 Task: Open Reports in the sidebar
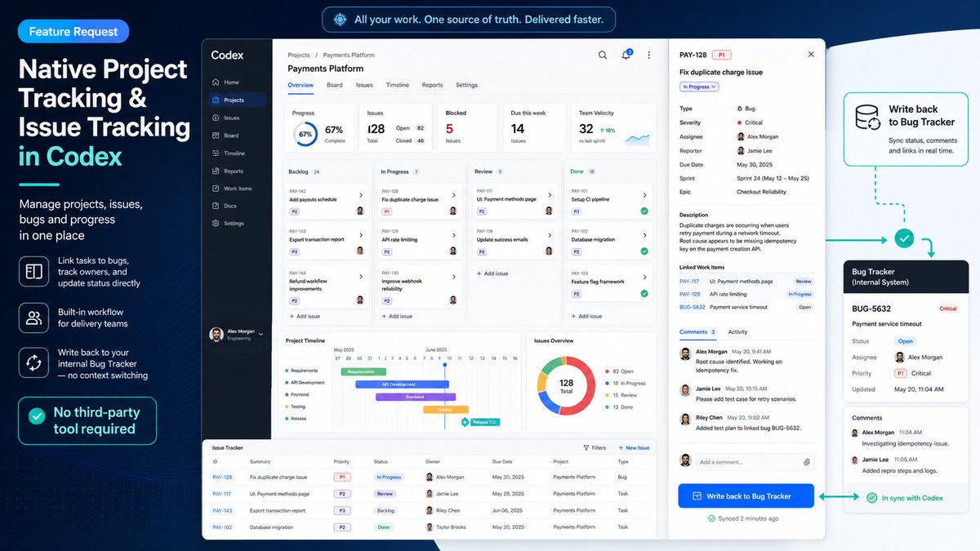pos(235,171)
